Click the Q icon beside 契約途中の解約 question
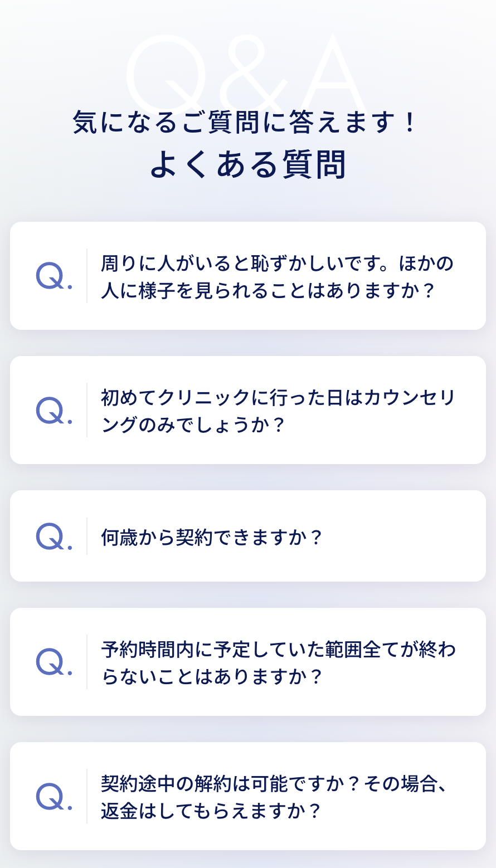Image resolution: width=496 pixels, height=868 pixels. coord(54,797)
